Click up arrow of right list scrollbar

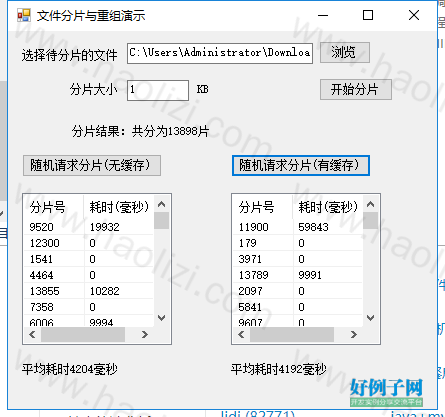click(x=371, y=204)
